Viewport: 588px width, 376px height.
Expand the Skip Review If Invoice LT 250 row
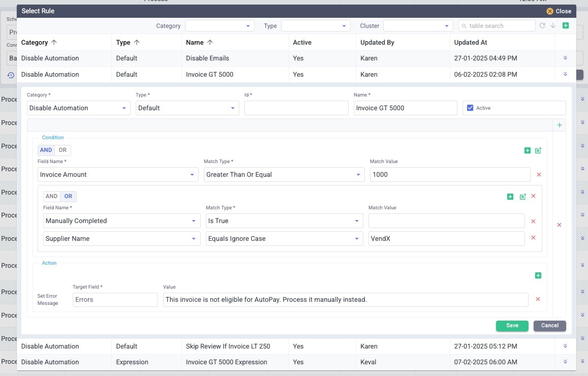pos(565,346)
